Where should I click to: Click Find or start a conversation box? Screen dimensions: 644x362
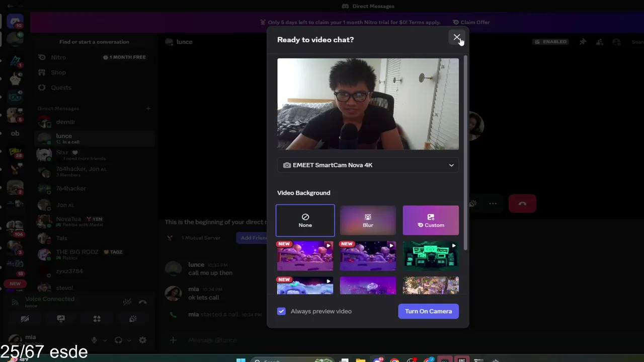pos(94,42)
